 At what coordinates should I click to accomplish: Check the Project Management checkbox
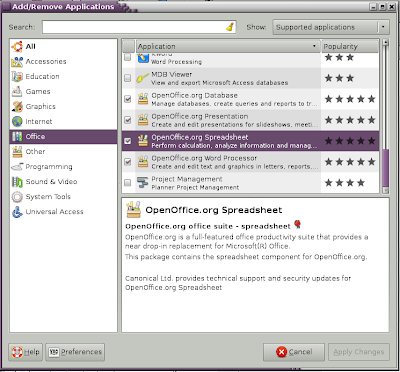coord(128,183)
